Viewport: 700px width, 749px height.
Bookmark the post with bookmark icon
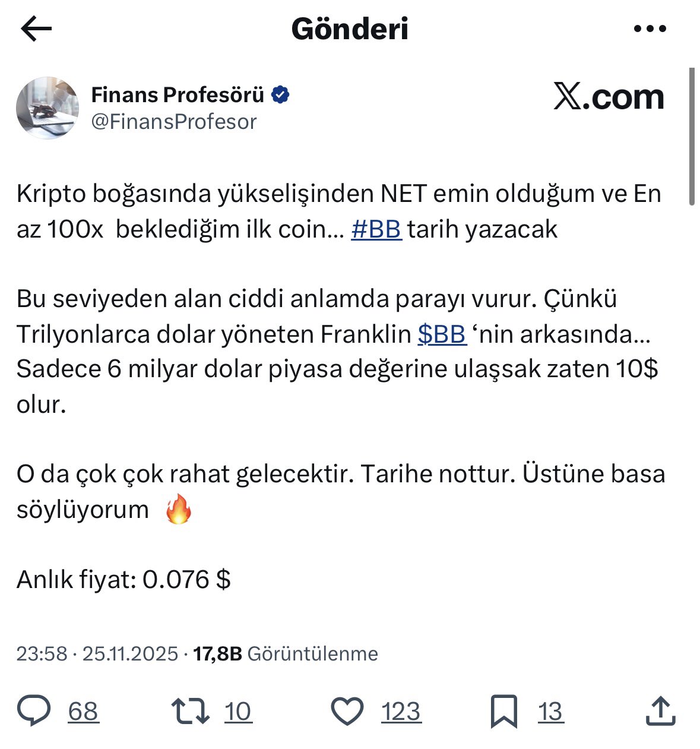click(x=503, y=711)
